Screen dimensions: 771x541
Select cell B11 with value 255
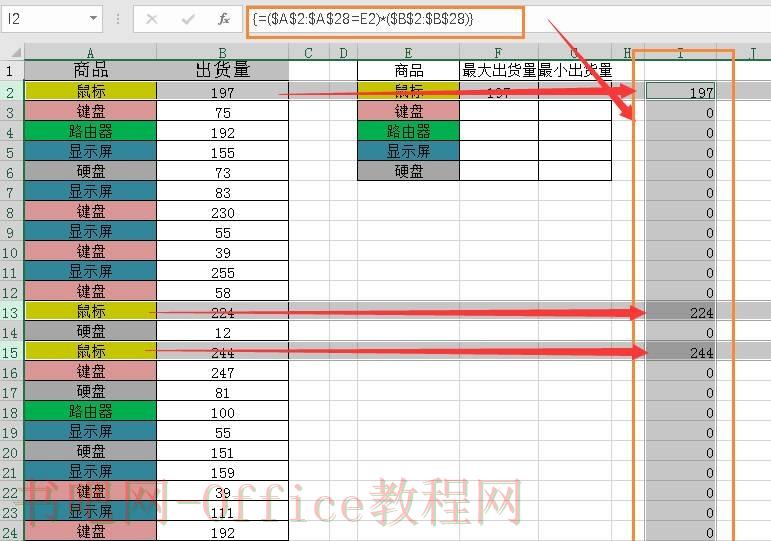[x=222, y=272]
